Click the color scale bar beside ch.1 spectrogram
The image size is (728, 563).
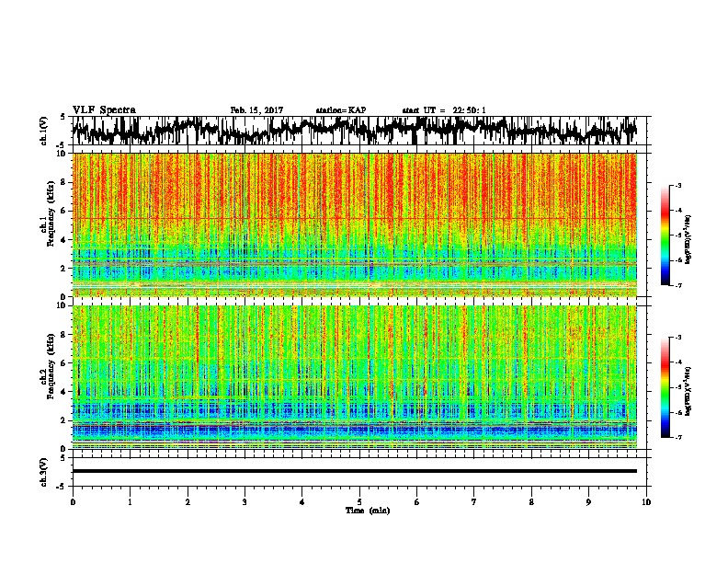pos(665,236)
